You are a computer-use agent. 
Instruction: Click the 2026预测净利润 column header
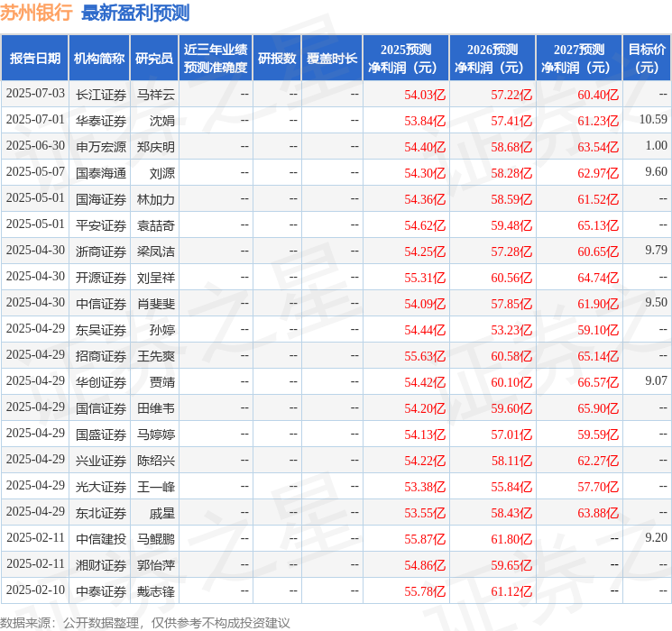(492, 58)
